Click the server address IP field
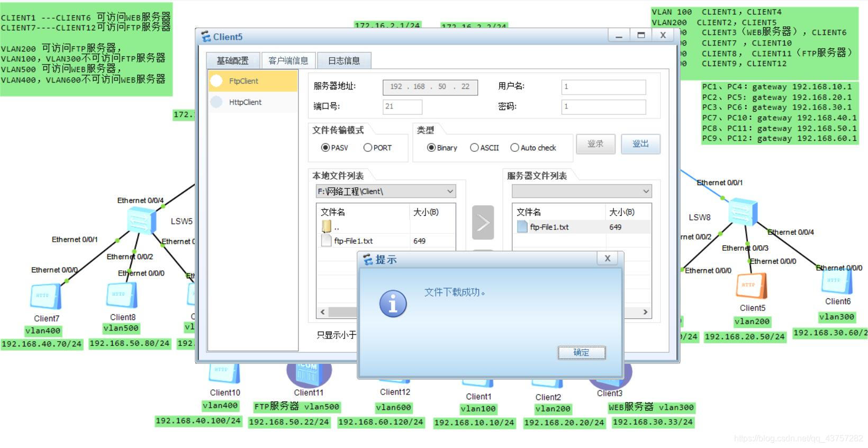Viewport: 868px width, 448px height. click(430, 87)
